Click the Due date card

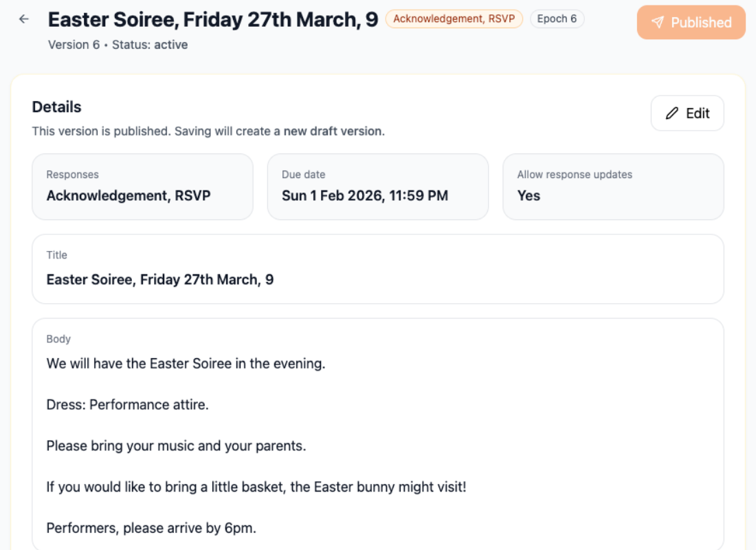pos(378,186)
